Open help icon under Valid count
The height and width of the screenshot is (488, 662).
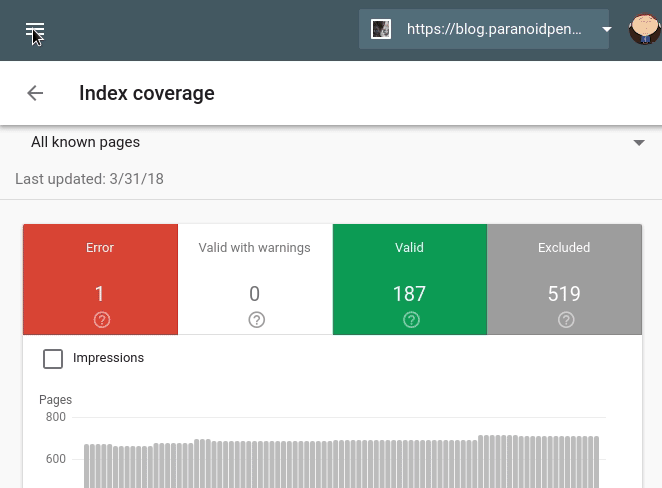411,320
